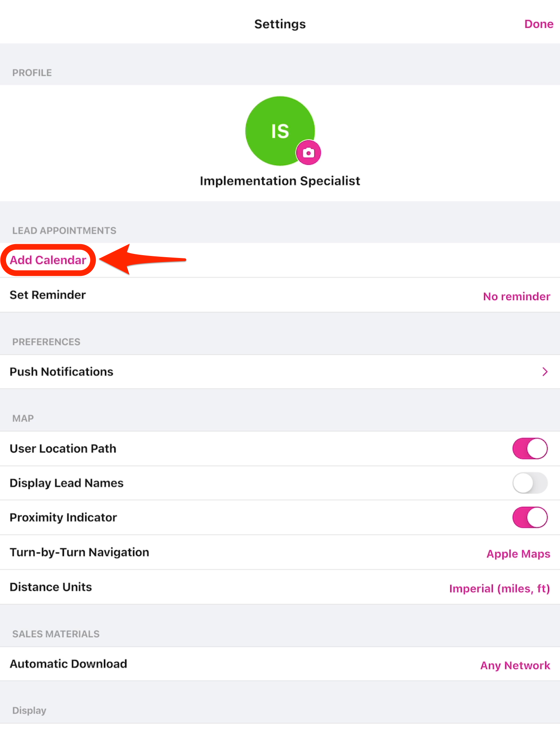This screenshot has height=730, width=560.
Task: Turn off the Proximity Indicator switch
Action: point(530,517)
